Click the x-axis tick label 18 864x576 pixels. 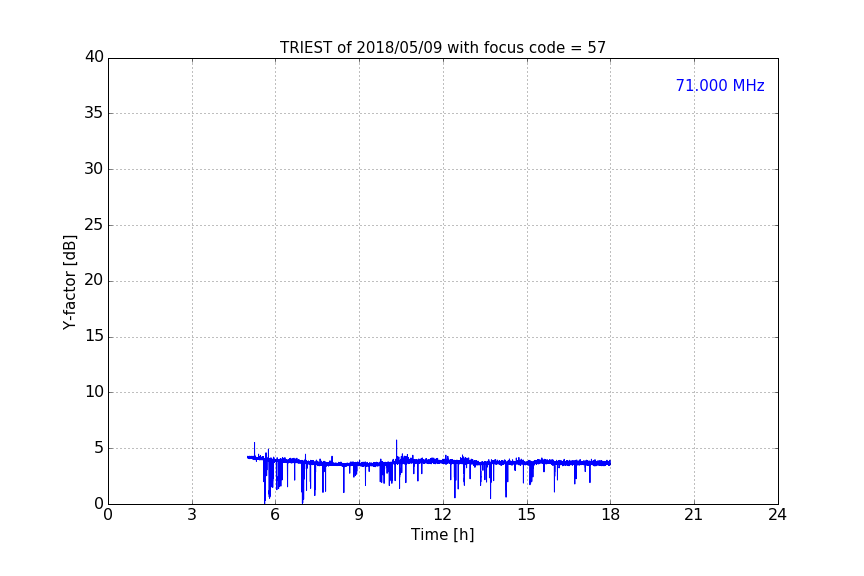[x=611, y=515]
